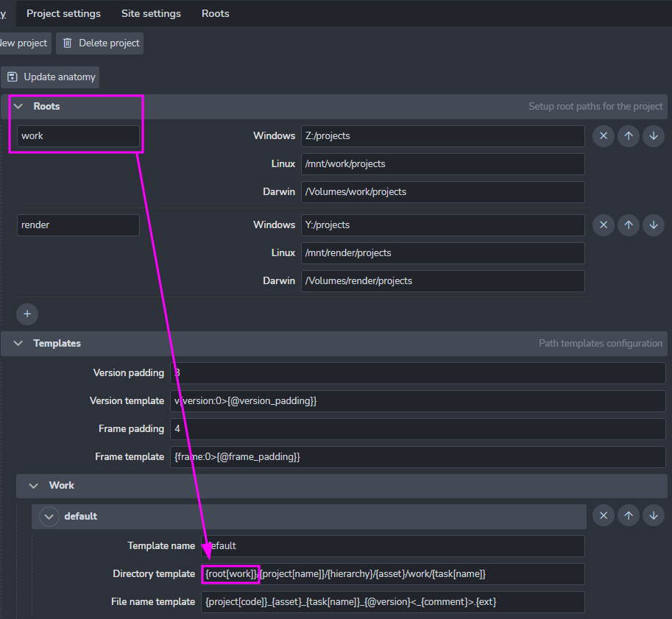Viewport: 672px width, 619px height.
Task: Open the Roots tab
Action: [x=215, y=13]
